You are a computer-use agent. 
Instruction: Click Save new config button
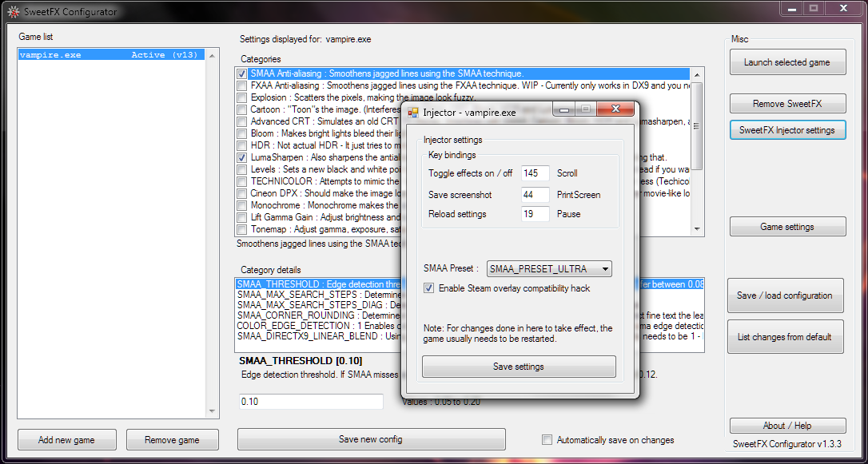[x=371, y=440]
